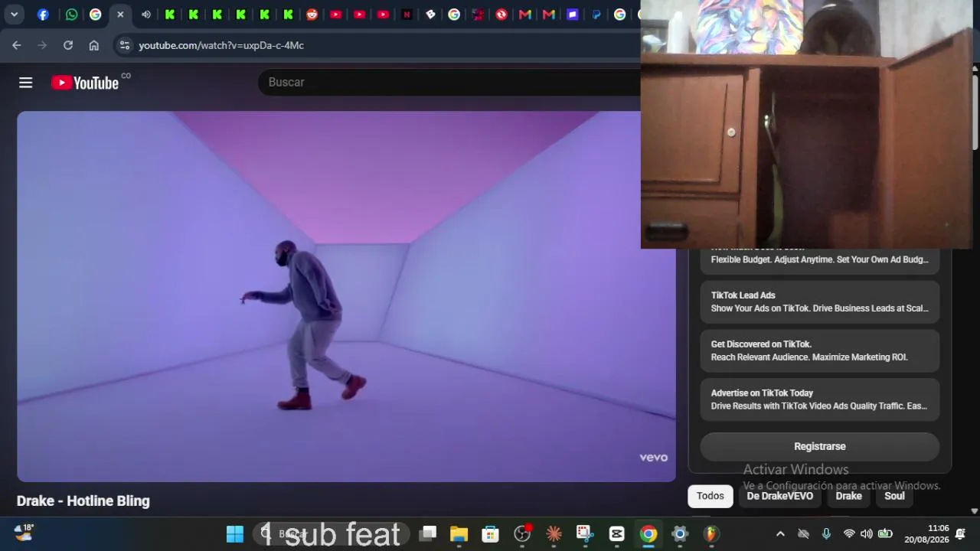This screenshot has height=551, width=980.
Task: Click the Buscar search field
Action: tap(449, 82)
